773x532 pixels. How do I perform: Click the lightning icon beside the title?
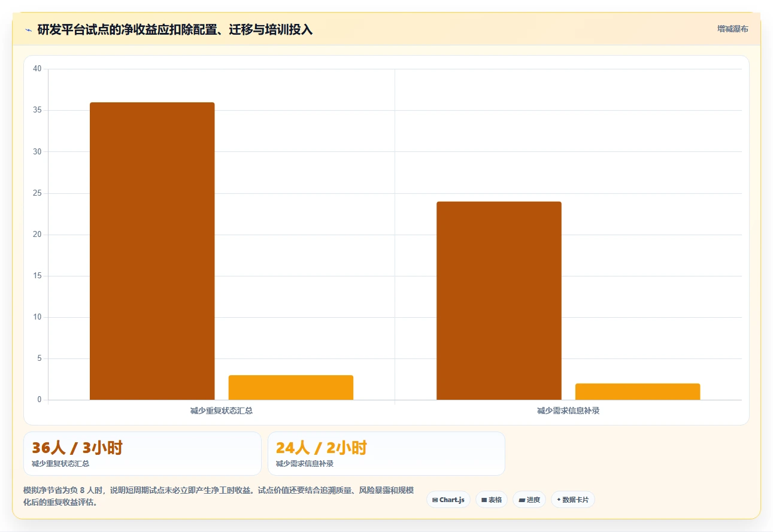tap(28, 29)
